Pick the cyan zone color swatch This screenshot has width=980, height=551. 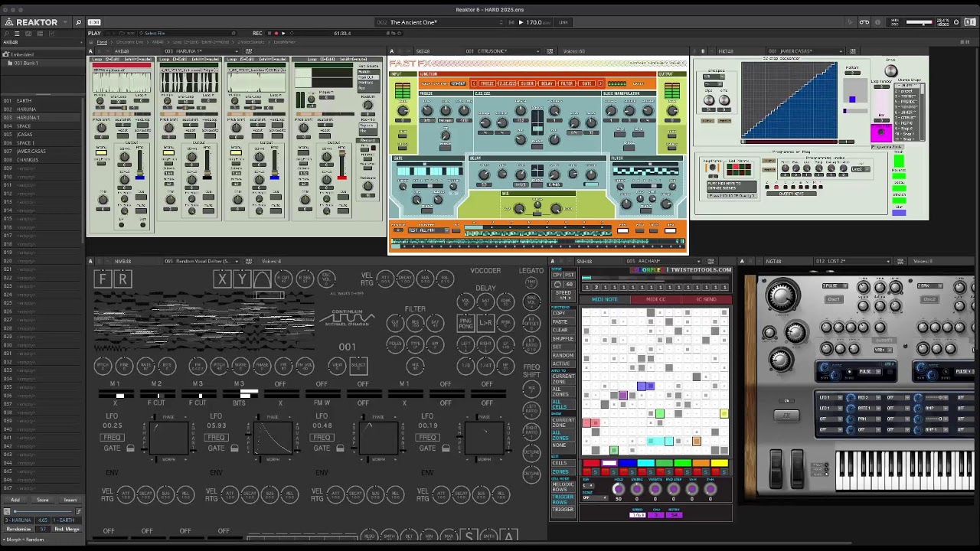coord(646,463)
